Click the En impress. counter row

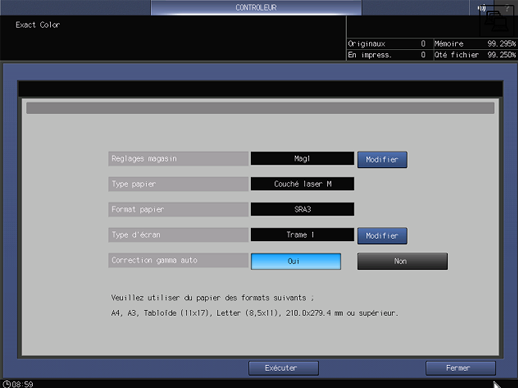(390, 55)
